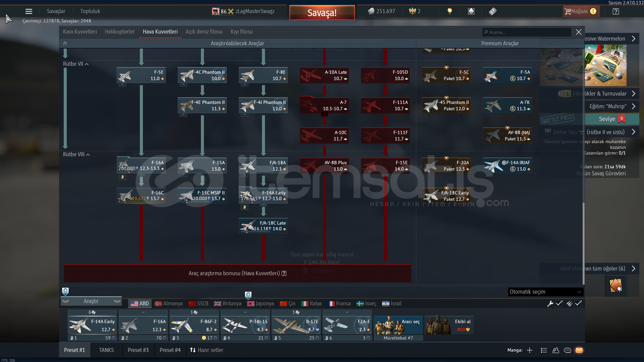The height and width of the screenshot is (362, 644).
Task: Click the plus icon next to Manga
Action: click(x=530, y=350)
